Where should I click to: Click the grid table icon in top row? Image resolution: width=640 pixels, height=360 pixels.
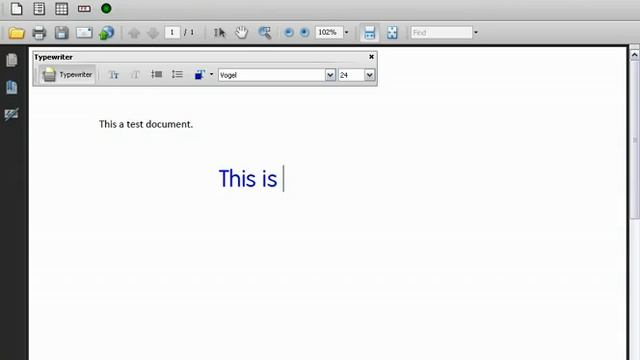click(x=62, y=9)
